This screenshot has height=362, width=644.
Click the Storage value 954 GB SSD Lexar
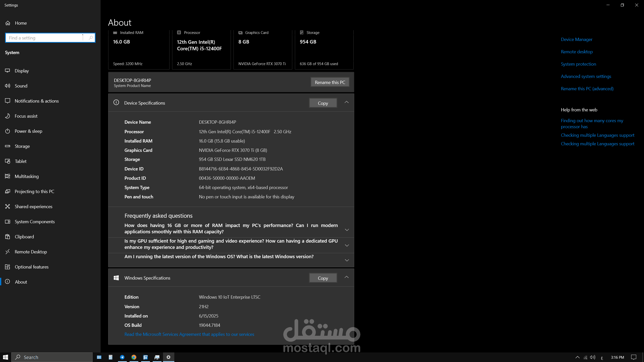[232, 159]
